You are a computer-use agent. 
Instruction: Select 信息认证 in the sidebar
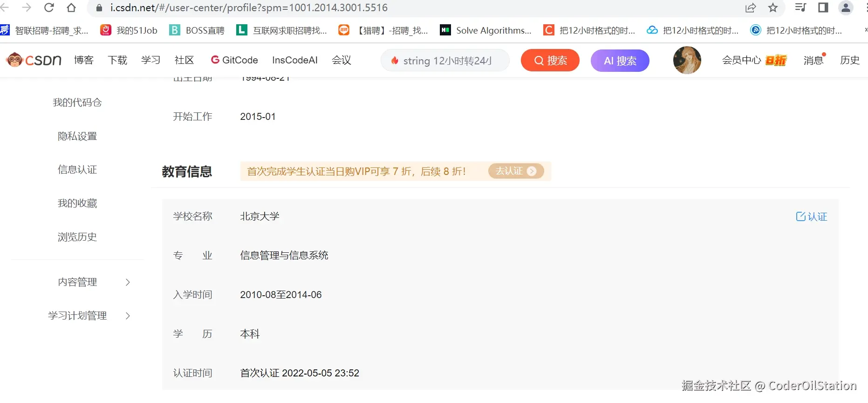pos(77,170)
